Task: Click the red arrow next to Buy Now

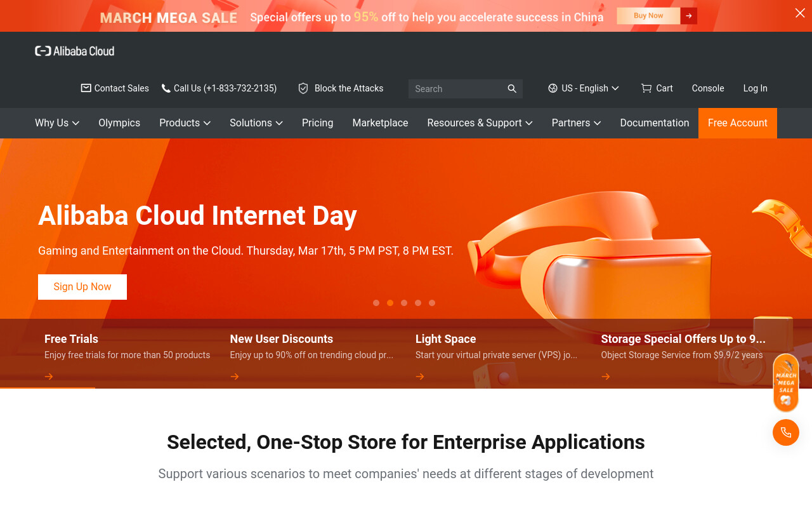Action: 689,16
